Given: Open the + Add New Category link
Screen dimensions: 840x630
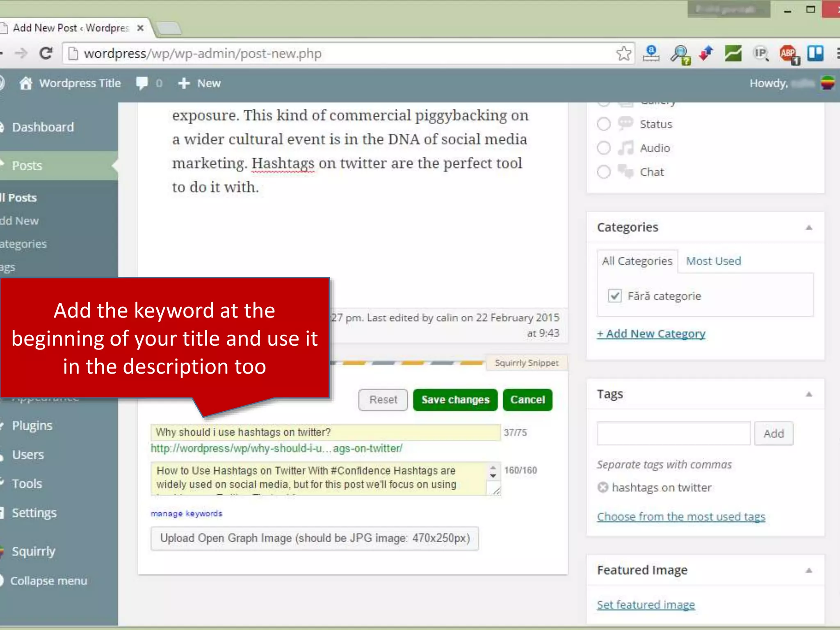Looking at the screenshot, I should pyautogui.click(x=651, y=334).
